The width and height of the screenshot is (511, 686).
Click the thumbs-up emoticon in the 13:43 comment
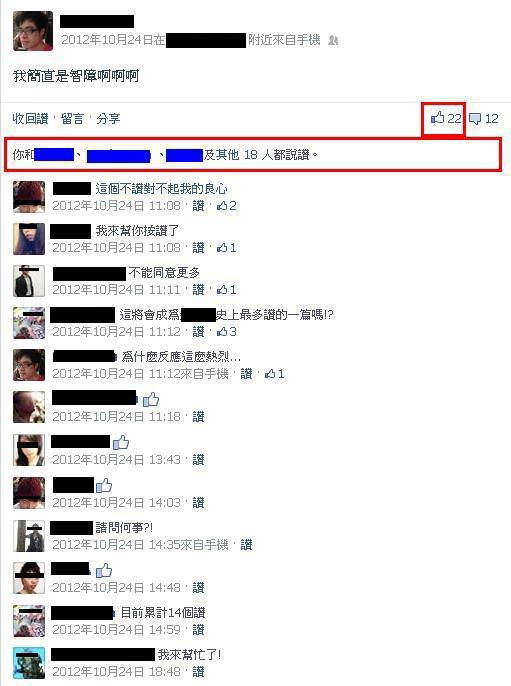point(121,442)
